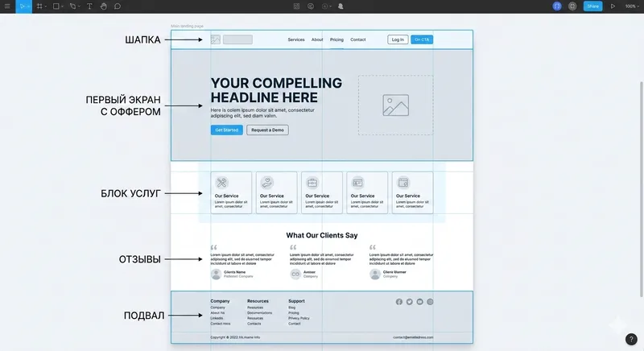The width and height of the screenshot is (644, 351).
Task: Select the Services item in the mockup navigation
Action: click(296, 39)
